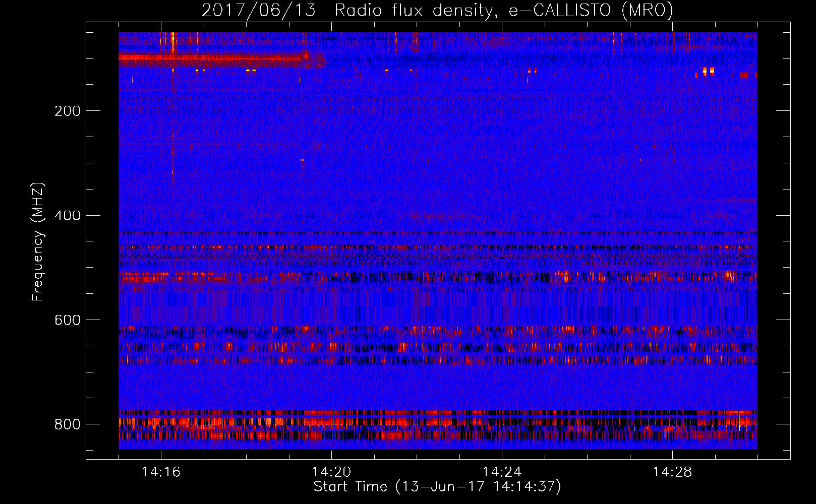Click the 'Start Time (13-Jun-17 14:14:37)' label
816x504 pixels.
click(437, 487)
